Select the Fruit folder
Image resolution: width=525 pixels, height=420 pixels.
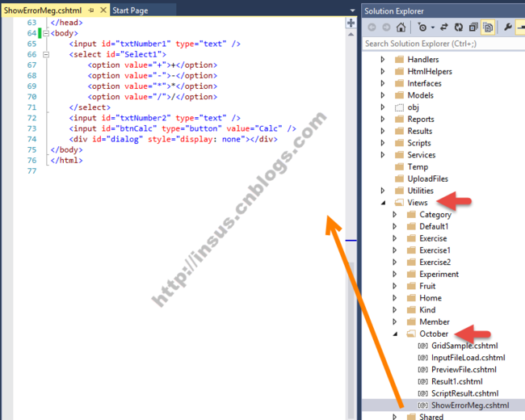click(x=427, y=286)
